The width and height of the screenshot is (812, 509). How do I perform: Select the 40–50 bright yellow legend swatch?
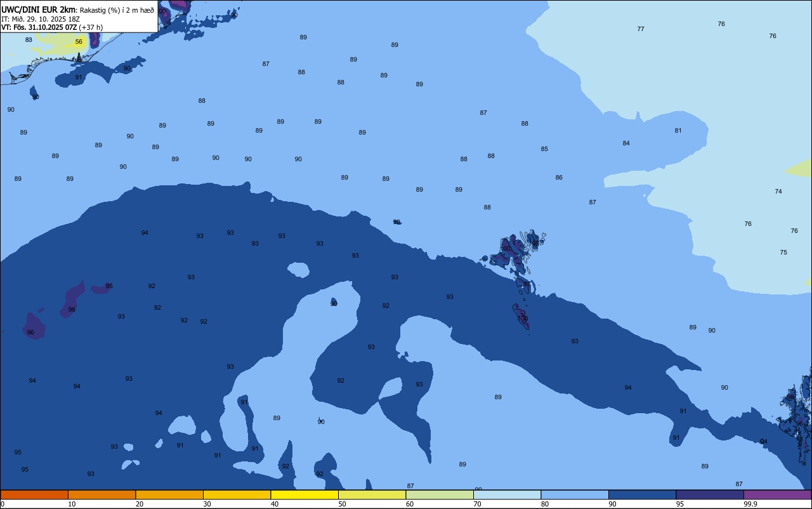pyautogui.click(x=304, y=494)
